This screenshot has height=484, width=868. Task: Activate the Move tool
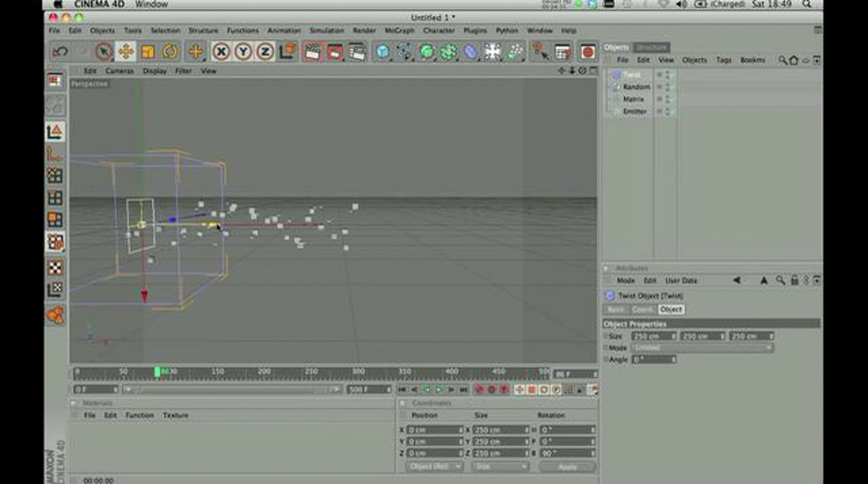[126, 52]
